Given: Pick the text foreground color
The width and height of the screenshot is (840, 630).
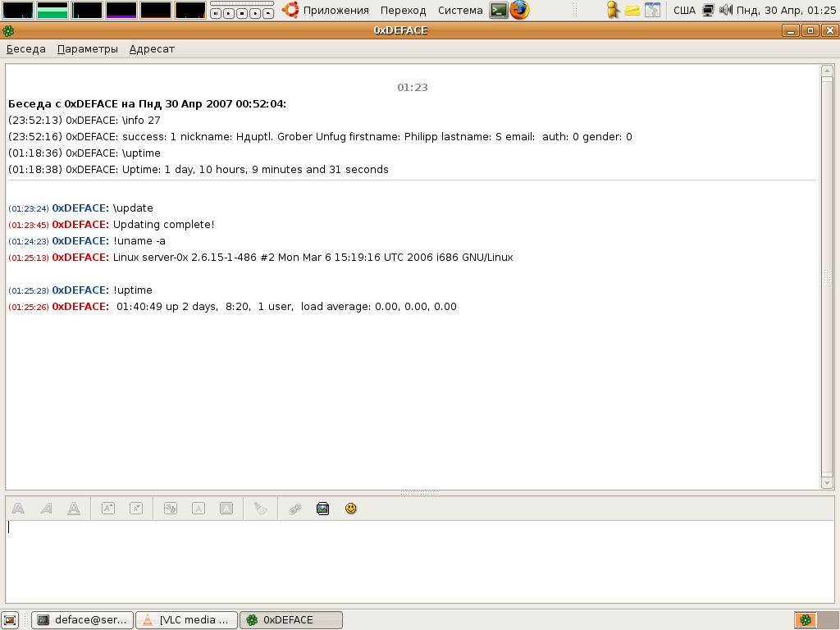Looking at the screenshot, I should click(199, 509).
